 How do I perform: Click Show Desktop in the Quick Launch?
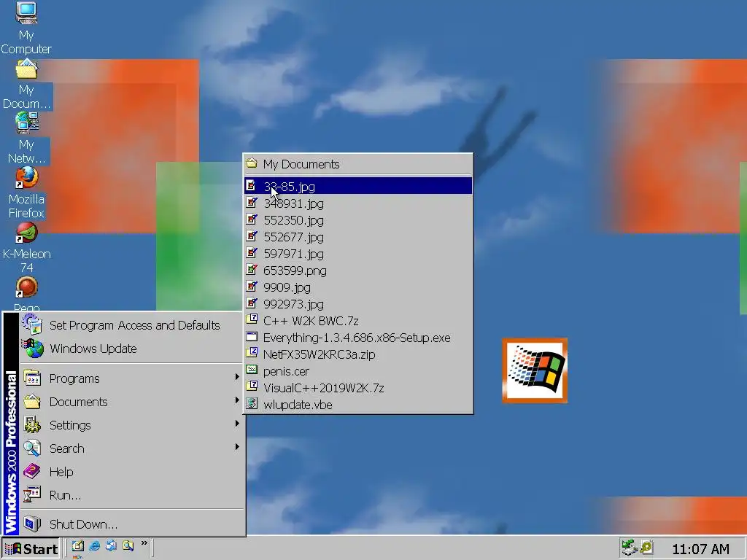pyautogui.click(x=77, y=546)
